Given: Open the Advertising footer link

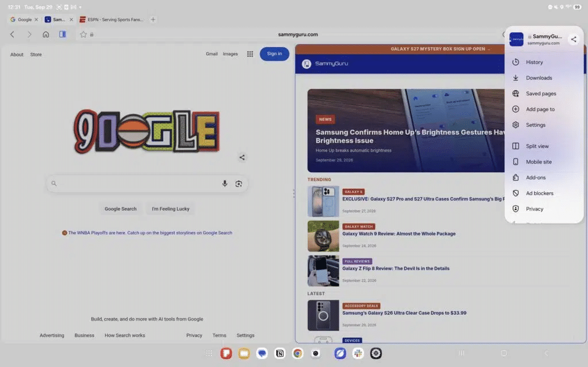Looking at the screenshot, I should point(52,335).
